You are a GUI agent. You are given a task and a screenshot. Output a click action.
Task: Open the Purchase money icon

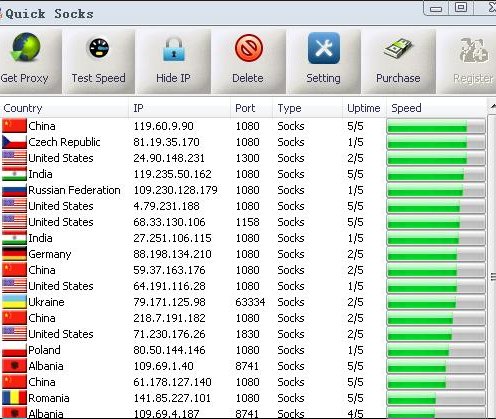398,49
